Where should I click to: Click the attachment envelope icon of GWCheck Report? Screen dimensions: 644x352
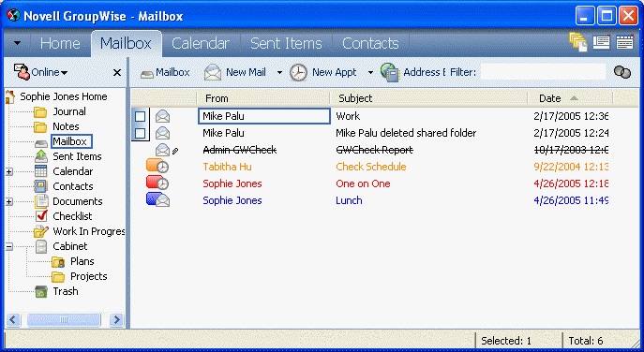163,150
